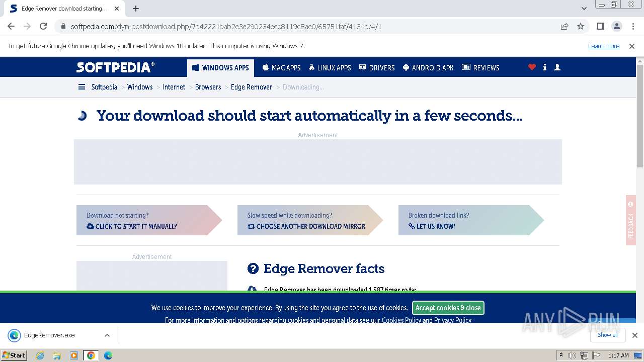This screenshot has width=644, height=362.
Task: Open Softpedia breadcrumb link
Action: [104, 87]
